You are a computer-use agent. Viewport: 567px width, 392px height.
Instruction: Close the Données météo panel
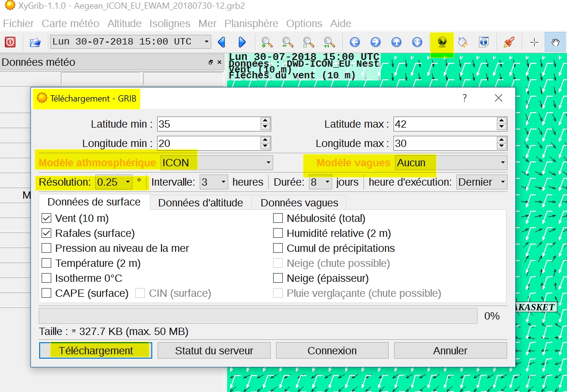[219, 62]
